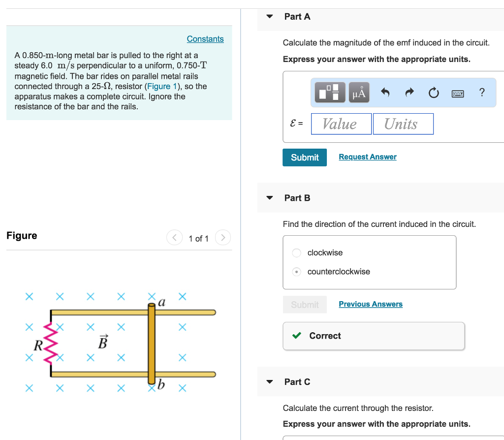Viewport: 504px width, 440px height.
Task: Open the on-screen keyboard icon
Action: (x=457, y=93)
